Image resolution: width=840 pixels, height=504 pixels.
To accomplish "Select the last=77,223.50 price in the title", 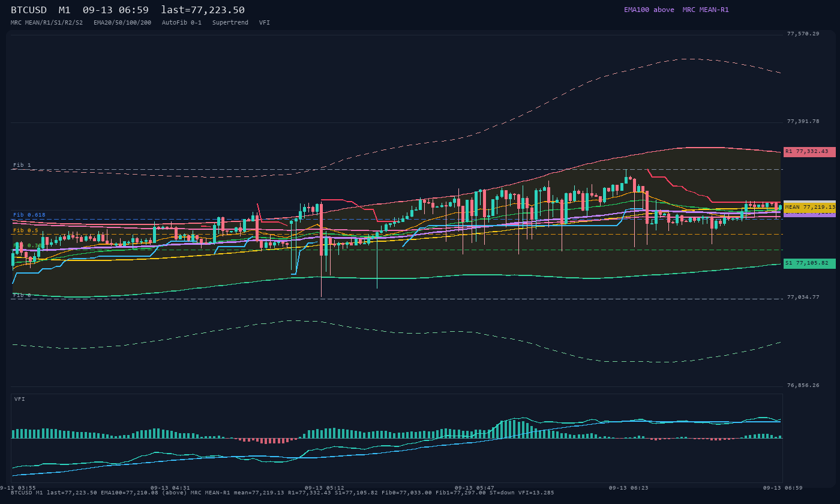I will pos(203,10).
